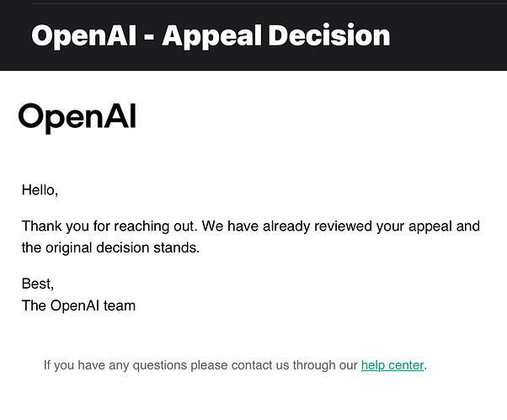Click the OpenAI logo in email body

[x=77, y=118]
